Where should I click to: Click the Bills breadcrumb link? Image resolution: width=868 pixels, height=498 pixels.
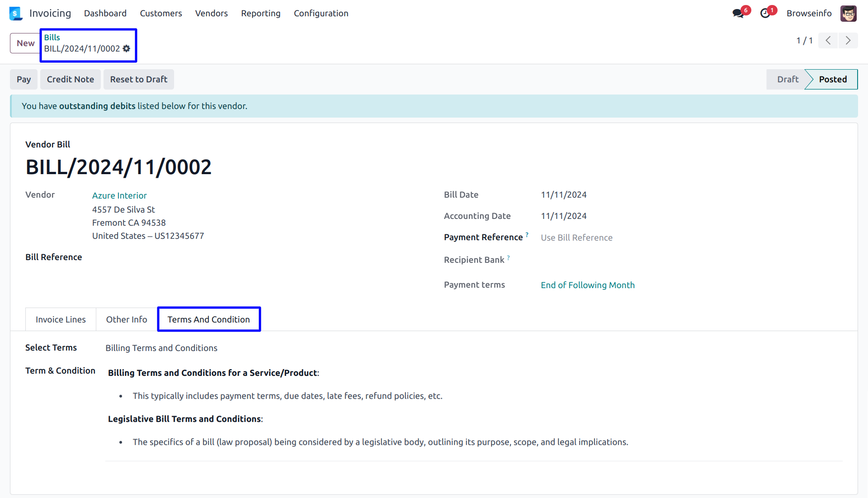(52, 38)
